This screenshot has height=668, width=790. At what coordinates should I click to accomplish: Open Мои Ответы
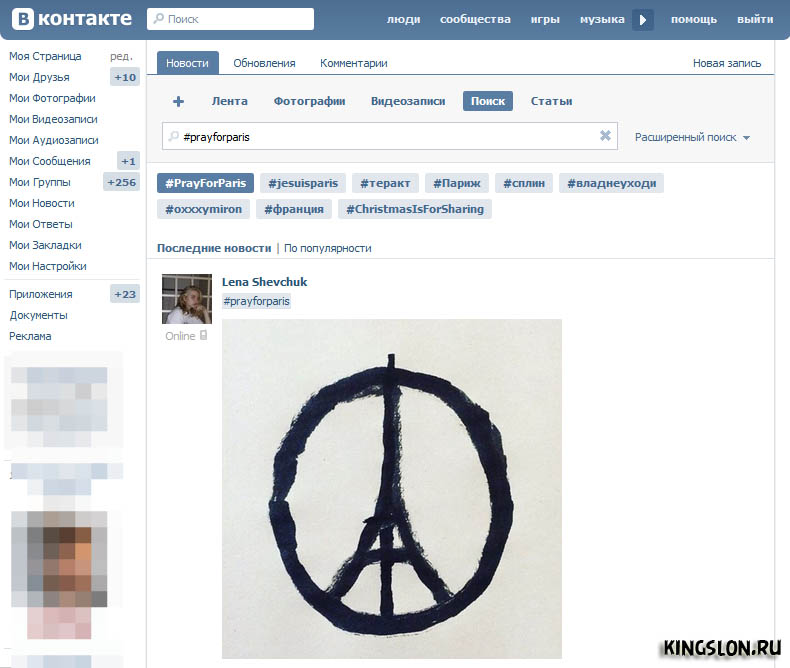click(x=41, y=224)
